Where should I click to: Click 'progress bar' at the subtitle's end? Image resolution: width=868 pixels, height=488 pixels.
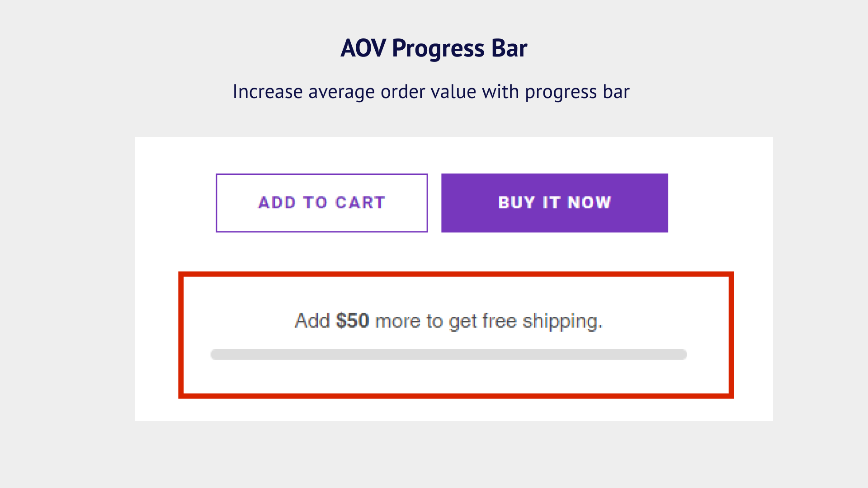pos(577,92)
